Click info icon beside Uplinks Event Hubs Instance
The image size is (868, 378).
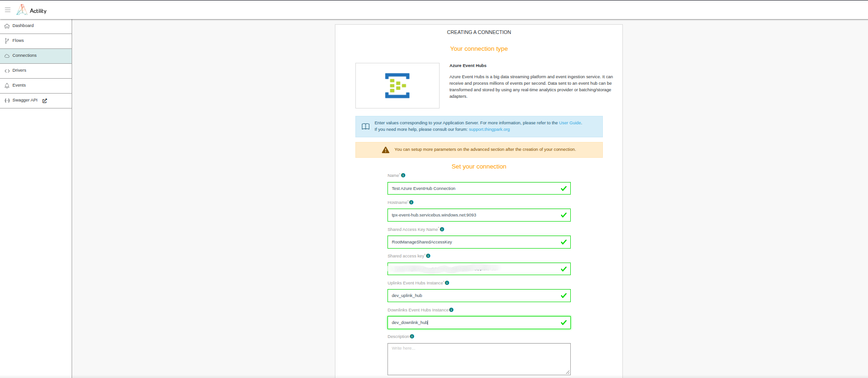[447, 283]
